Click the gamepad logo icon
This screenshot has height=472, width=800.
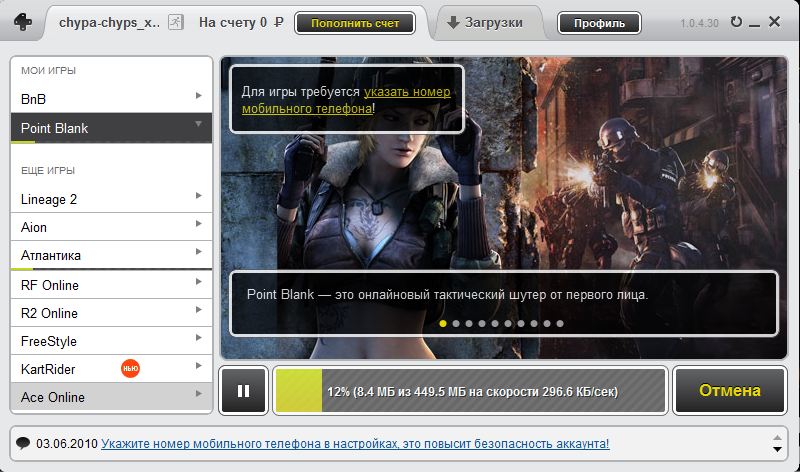23,23
